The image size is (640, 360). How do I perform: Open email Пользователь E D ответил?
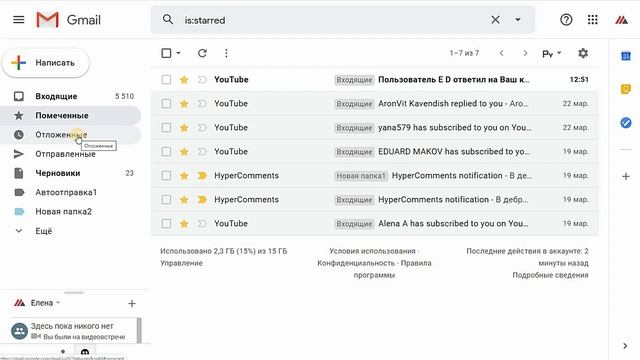click(x=453, y=80)
